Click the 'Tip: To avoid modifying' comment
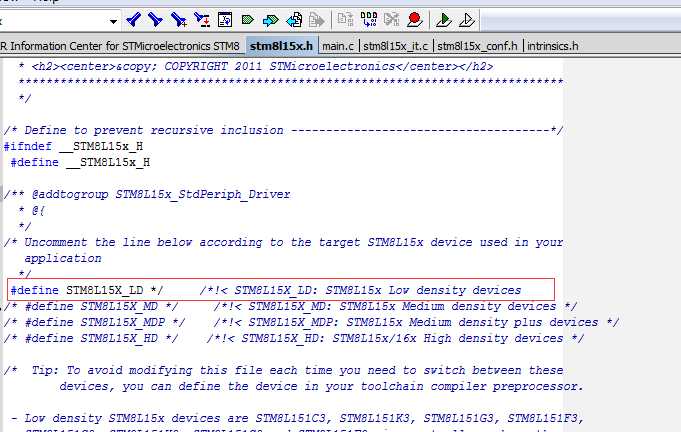This screenshot has width=681, height=432. (283, 370)
